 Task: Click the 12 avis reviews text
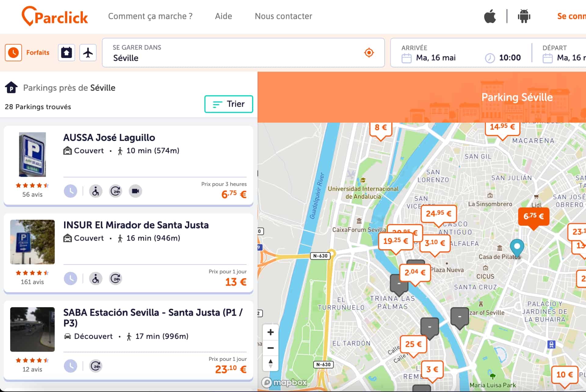pos(32,369)
